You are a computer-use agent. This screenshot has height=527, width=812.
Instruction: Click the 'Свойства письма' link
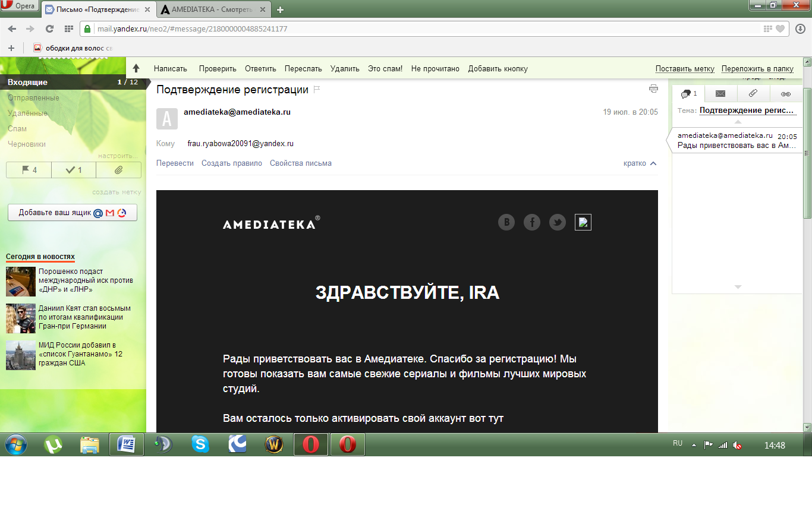[301, 163]
